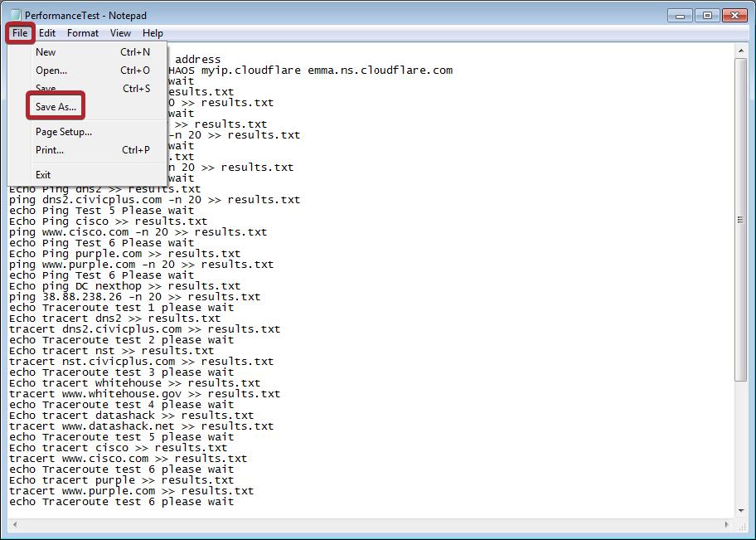Viewport: 756px width, 540px height.
Task: Click line 'tracert nst.civicplus.com >> results.txt'
Action: 141,362
